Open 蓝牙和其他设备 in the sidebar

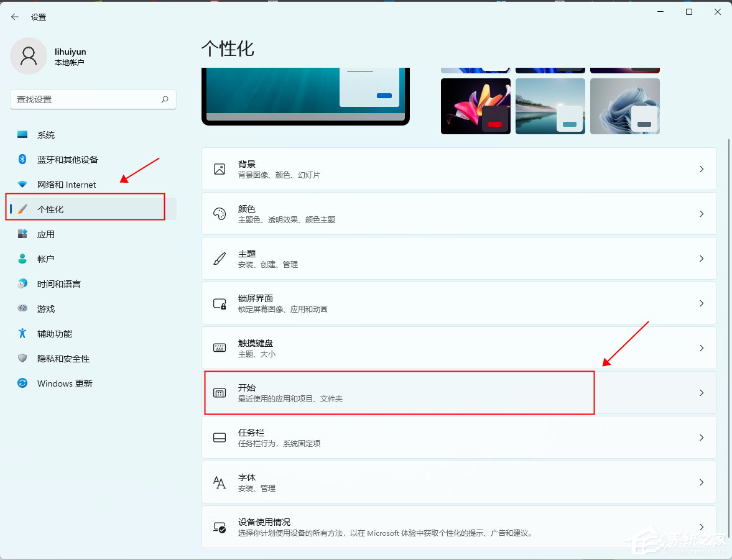(93, 160)
